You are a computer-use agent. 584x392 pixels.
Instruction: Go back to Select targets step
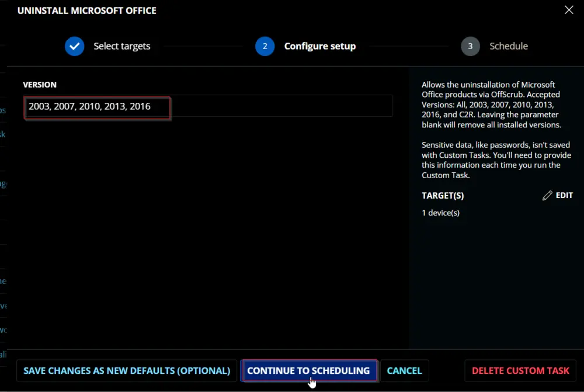pyautogui.click(x=122, y=46)
